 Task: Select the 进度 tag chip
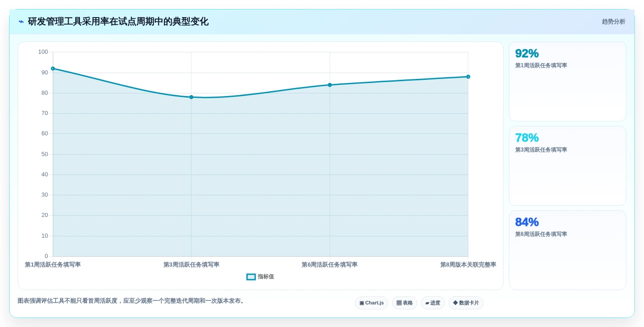pyautogui.click(x=433, y=303)
